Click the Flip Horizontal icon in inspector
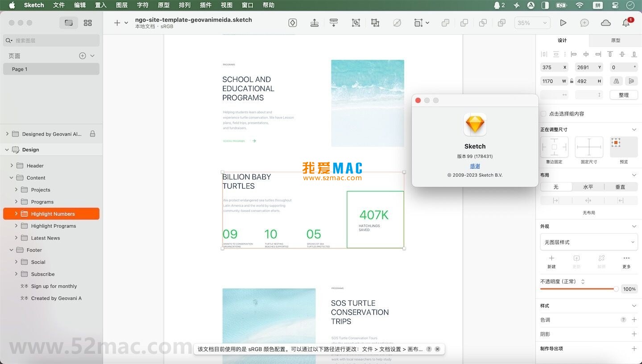 616,81
